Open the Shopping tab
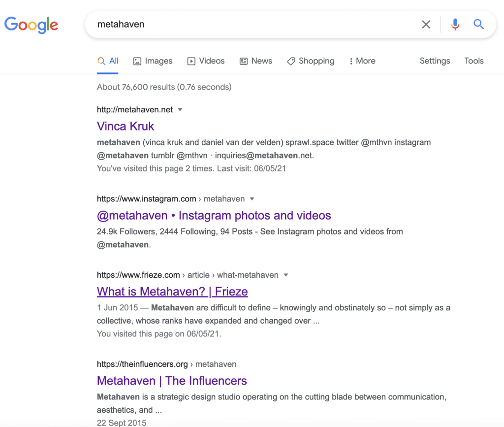This screenshot has height=427, width=504. pos(311,61)
